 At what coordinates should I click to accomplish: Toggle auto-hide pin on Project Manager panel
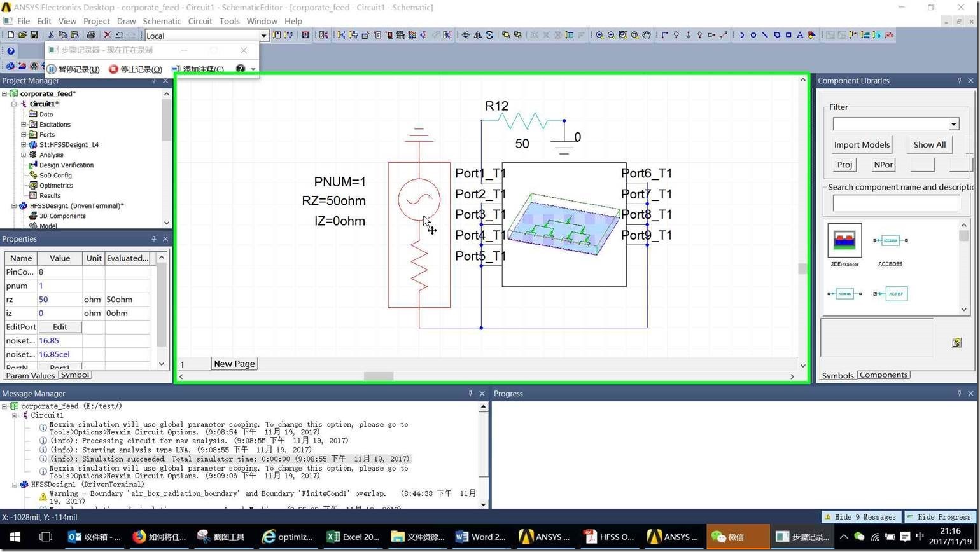154,81
